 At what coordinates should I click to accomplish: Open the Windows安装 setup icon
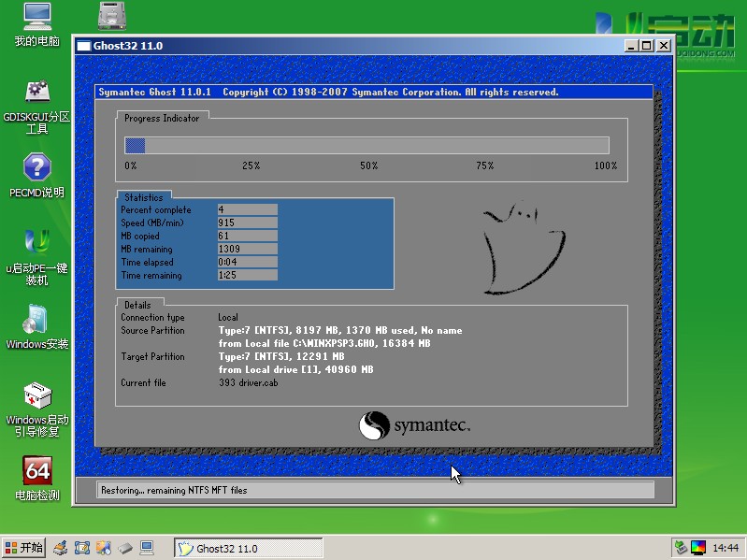[x=36, y=320]
